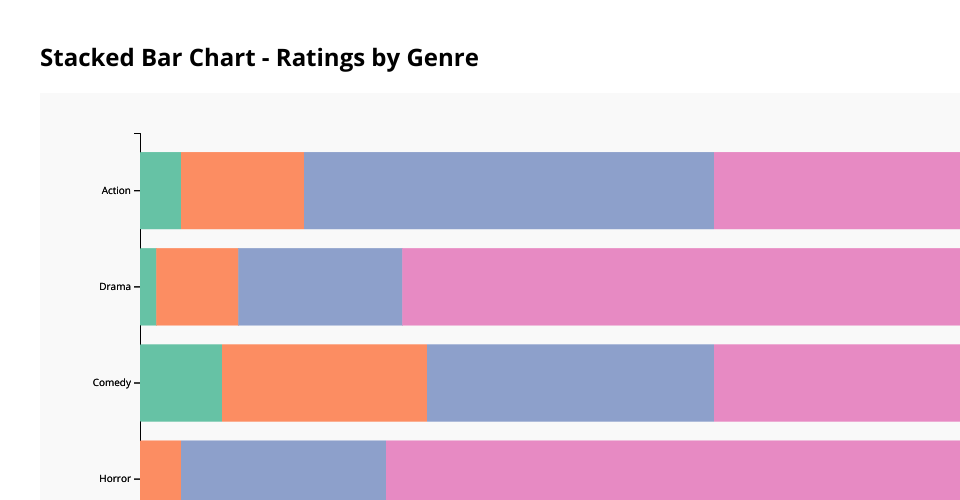Click the chart title 'Ratings by Genre'
This screenshot has height=500, width=960.
pos(259,58)
